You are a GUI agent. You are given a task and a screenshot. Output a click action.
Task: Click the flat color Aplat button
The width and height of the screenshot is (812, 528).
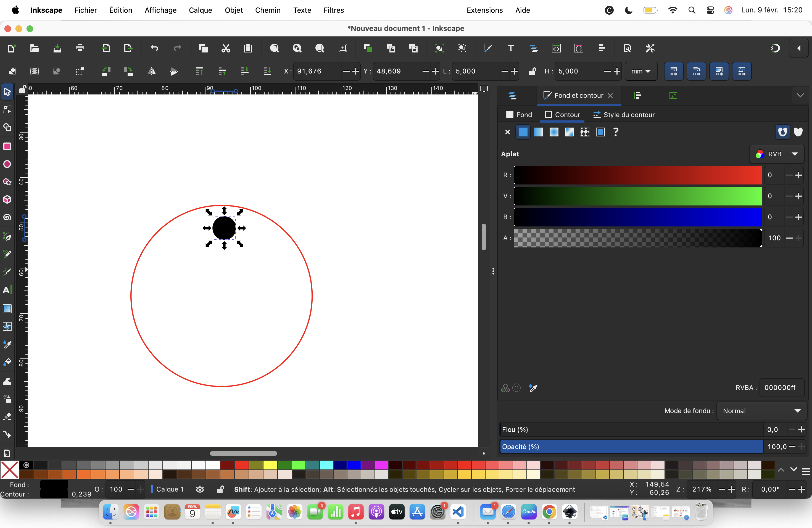coord(523,132)
